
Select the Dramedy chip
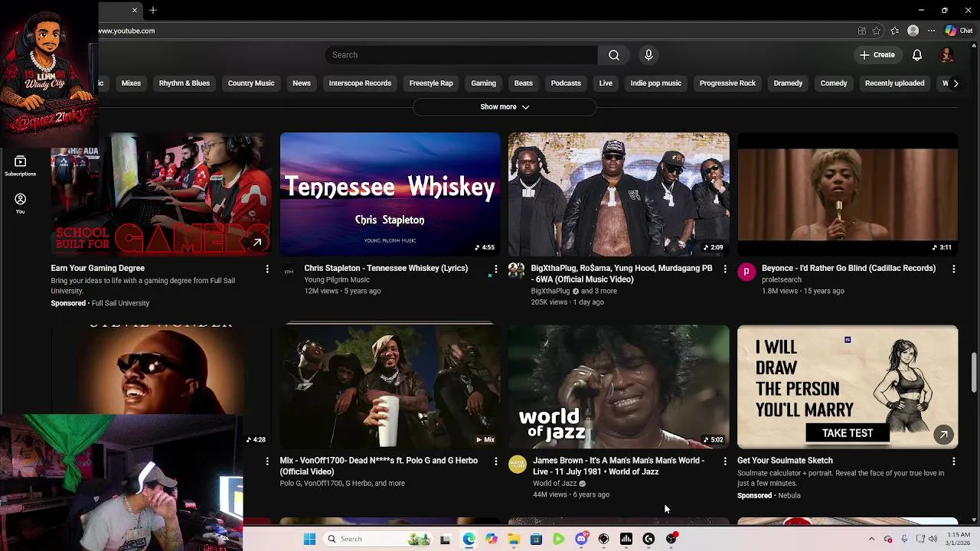click(x=788, y=83)
